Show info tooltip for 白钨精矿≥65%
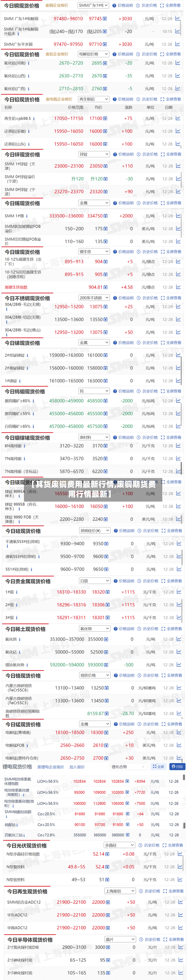The image size is (187, 980). [33, 426]
